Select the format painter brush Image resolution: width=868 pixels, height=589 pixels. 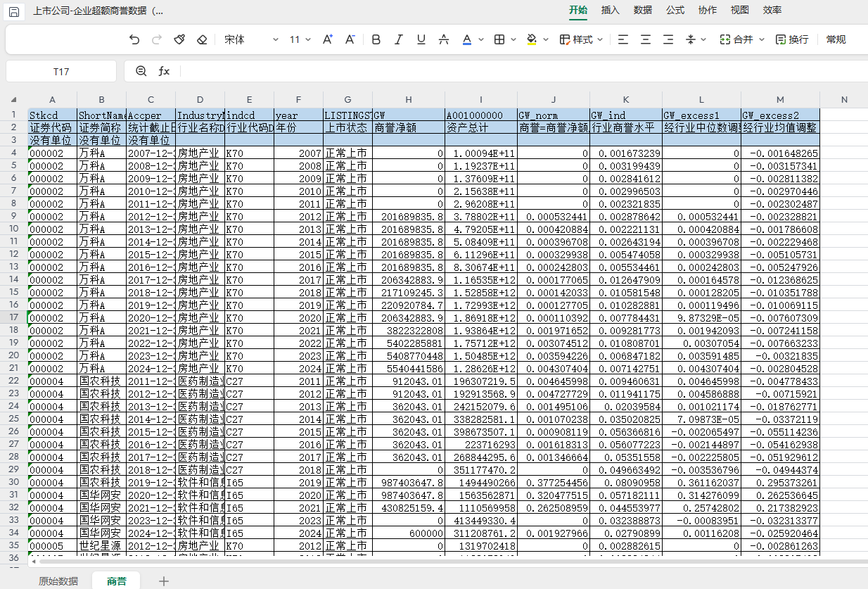[179, 39]
